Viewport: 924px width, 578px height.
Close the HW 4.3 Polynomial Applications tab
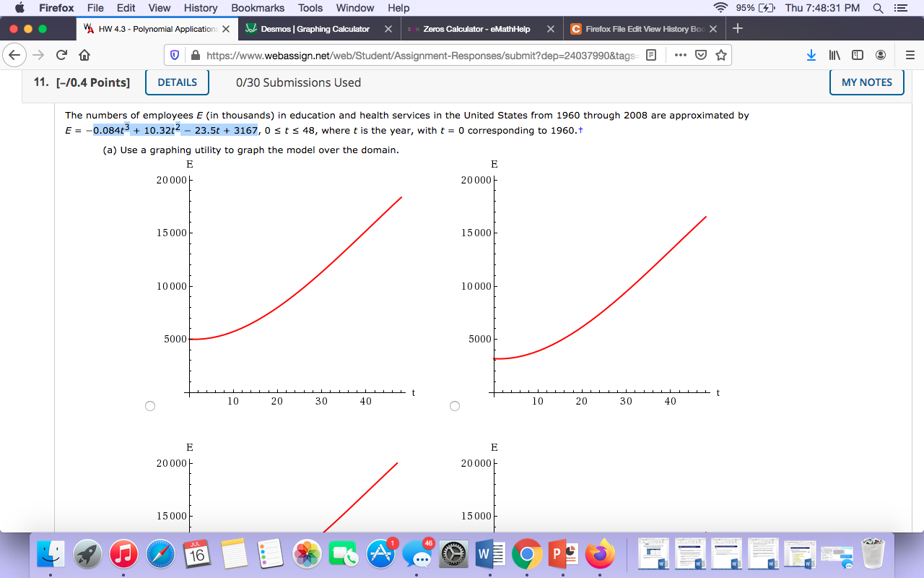(226, 29)
